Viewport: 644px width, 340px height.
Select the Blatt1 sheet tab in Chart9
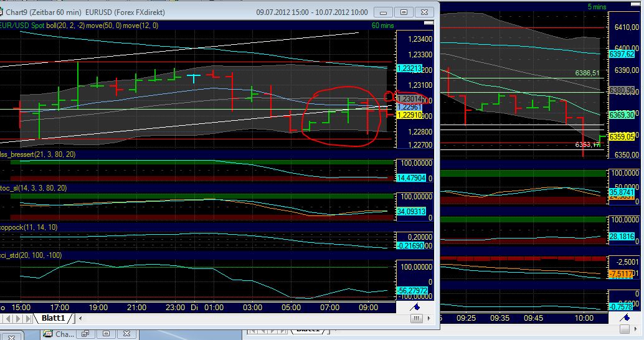click(54, 318)
